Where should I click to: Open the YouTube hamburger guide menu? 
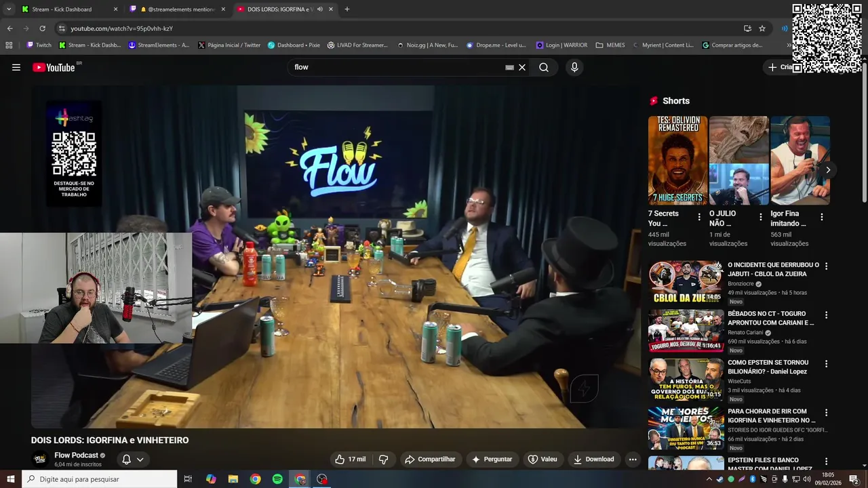coord(16,67)
